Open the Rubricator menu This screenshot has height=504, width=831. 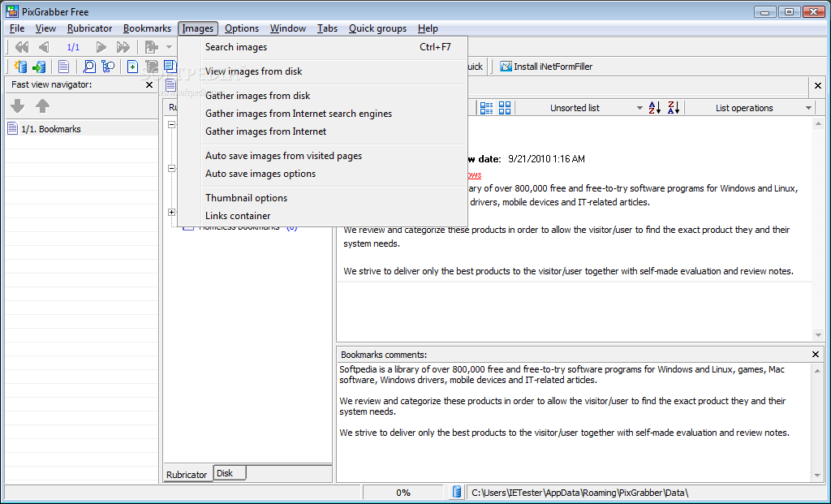pos(89,28)
